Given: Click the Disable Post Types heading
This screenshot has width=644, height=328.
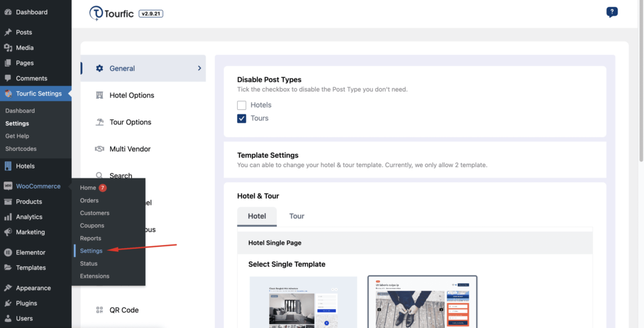Looking at the screenshot, I should [269, 80].
